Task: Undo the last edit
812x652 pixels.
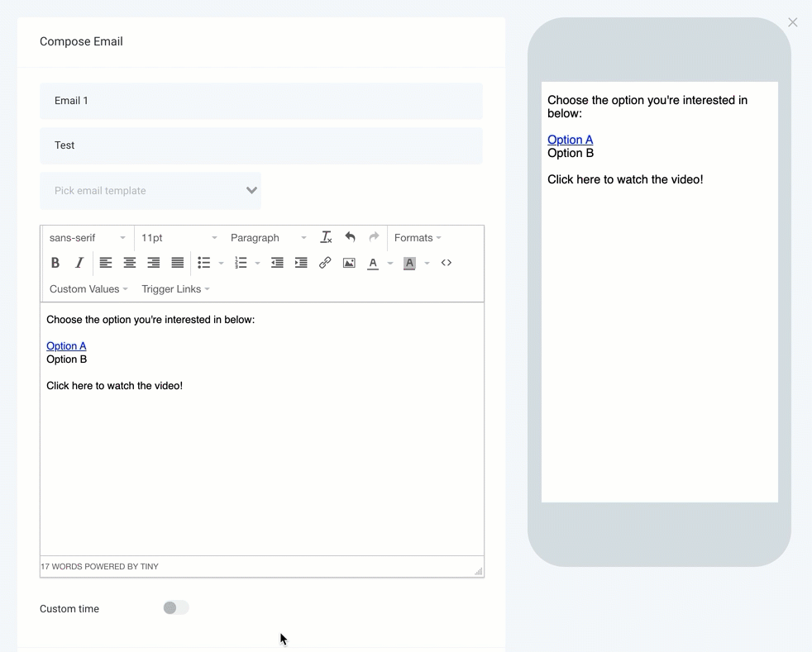Action: point(350,238)
